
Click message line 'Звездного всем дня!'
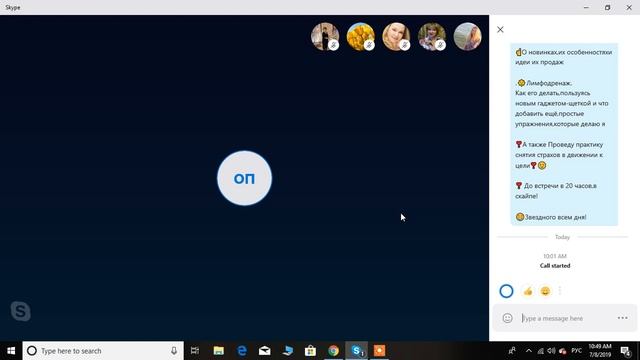(x=555, y=217)
